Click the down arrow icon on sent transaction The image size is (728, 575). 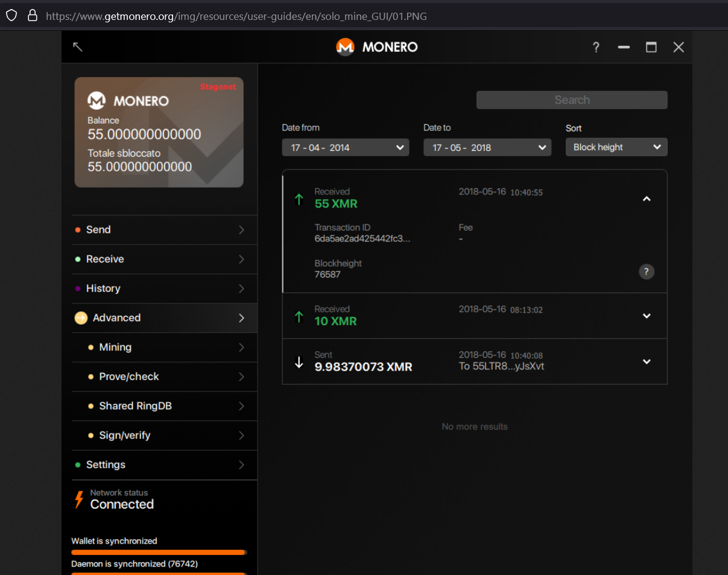[299, 362]
